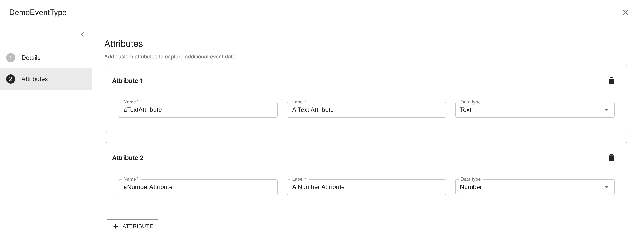Delete Attribute 2 with trash icon
This screenshot has width=644, height=250.
pyautogui.click(x=611, y=158)
